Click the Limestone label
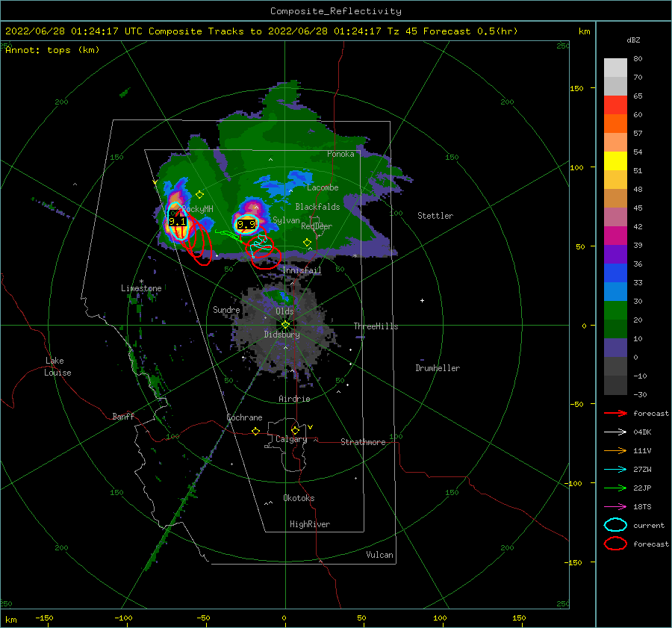 tap(141, 288)
